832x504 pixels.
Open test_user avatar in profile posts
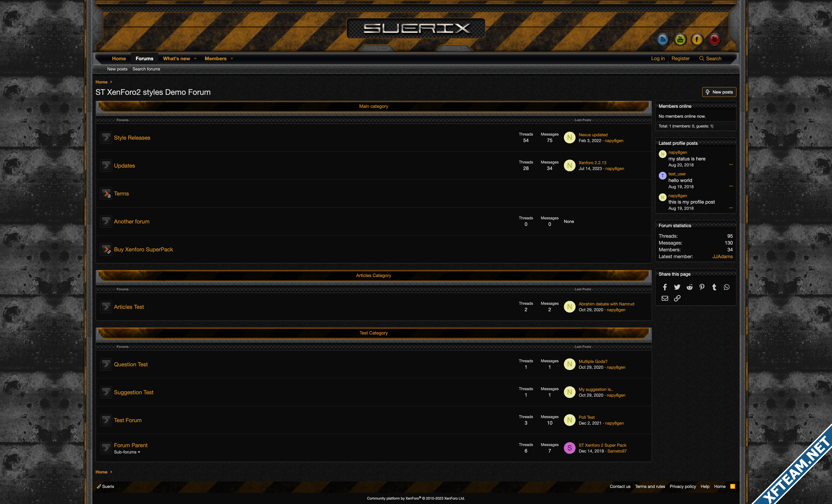coord(663,176)
